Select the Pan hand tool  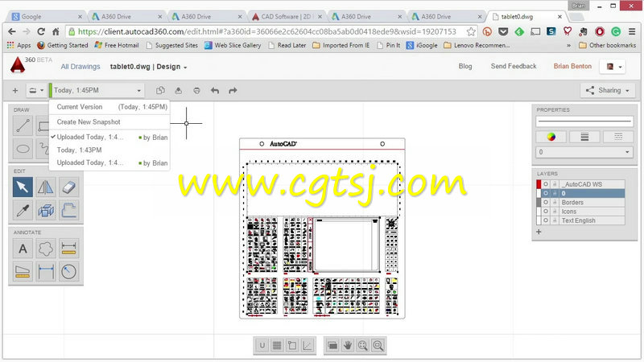[x=348, y=346]
